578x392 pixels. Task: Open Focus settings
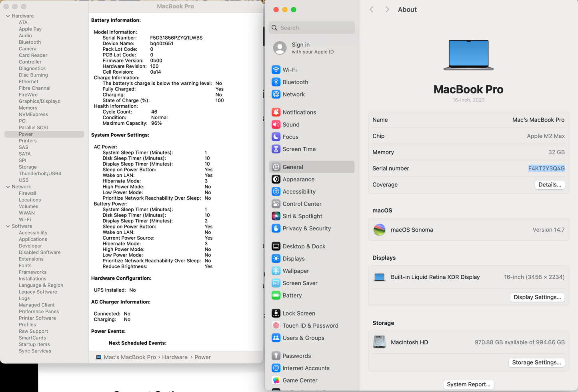pos(290,137)
